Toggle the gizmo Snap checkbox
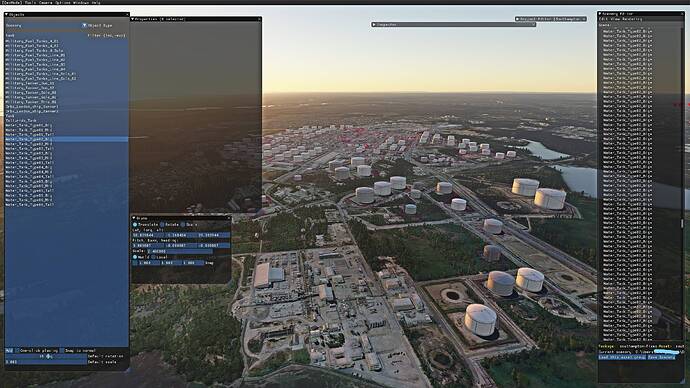Viewport: 690px width, 388px height. coord(134,263)
